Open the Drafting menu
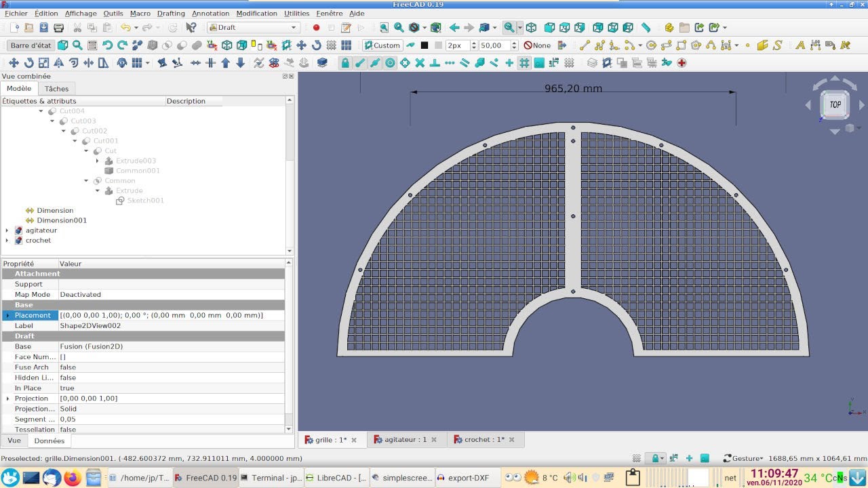The width and height of the screenshot is (868, 488). 171,13
